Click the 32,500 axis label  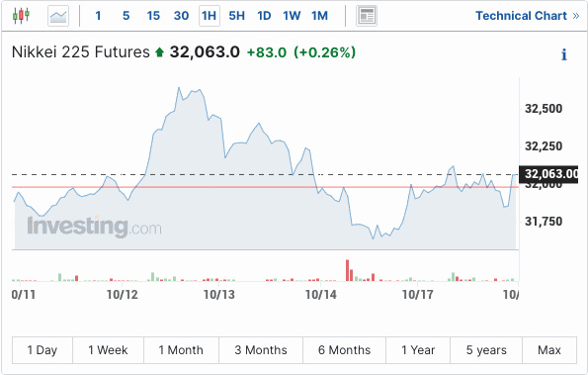click(544, 109)
